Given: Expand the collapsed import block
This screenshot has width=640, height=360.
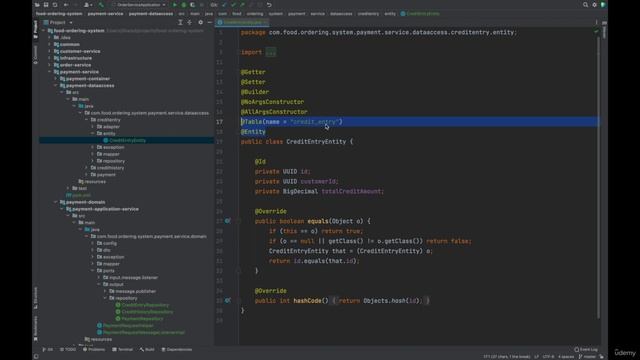Looking at the screenshot, I should [x=271, y=52].
